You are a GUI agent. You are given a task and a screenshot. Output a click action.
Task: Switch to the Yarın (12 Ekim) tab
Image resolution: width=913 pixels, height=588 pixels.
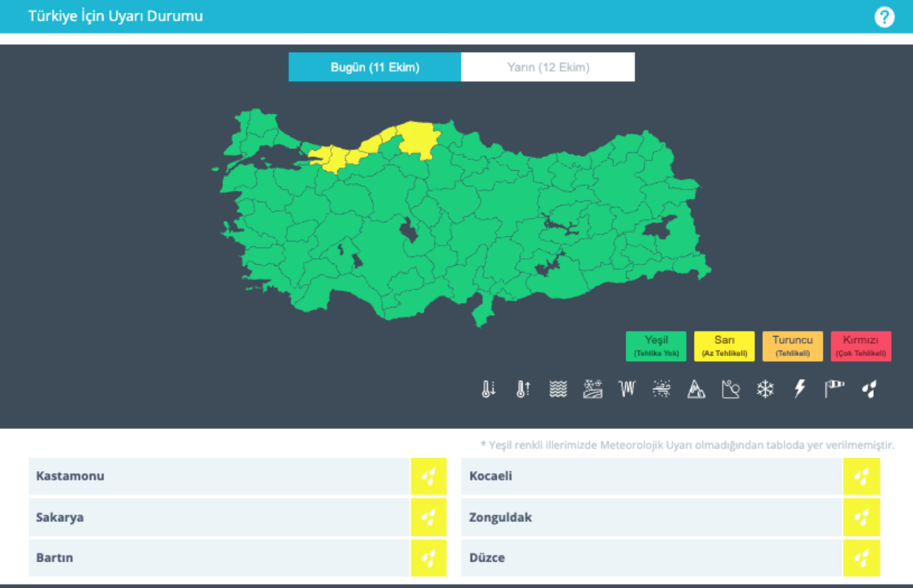pyautogui.click(x=548, y=67)
